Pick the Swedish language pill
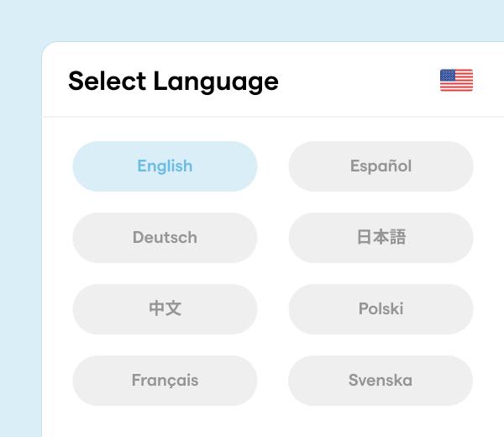 [x=381, y=381]
